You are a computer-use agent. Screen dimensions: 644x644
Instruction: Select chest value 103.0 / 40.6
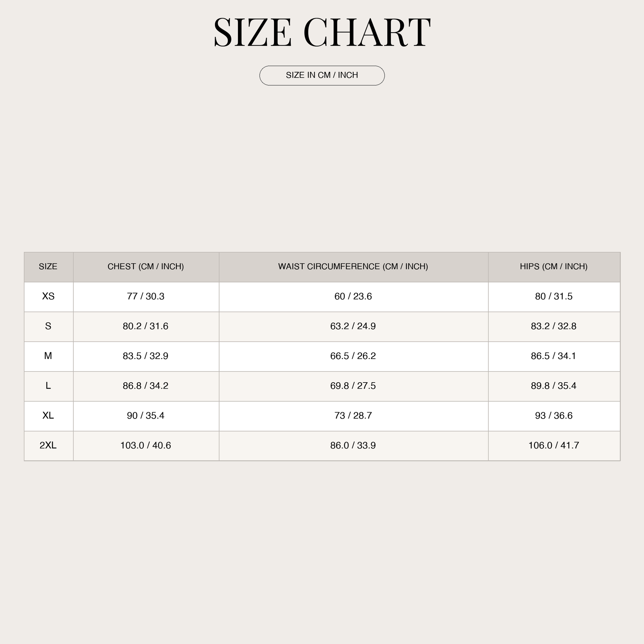[x=146, y=445]
